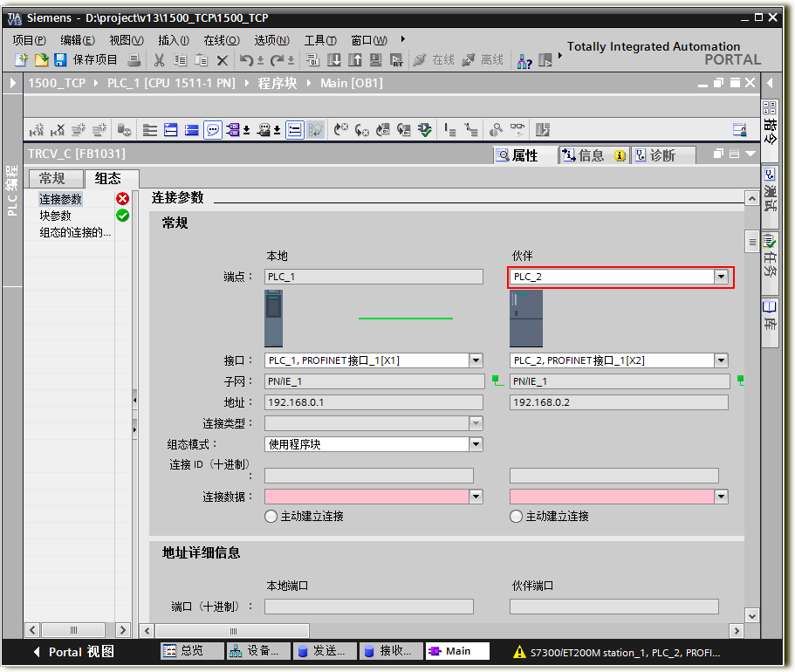Viewport: 795px width, 672px height.
Task: Click the Paste icon
Action: click(202, 60)
